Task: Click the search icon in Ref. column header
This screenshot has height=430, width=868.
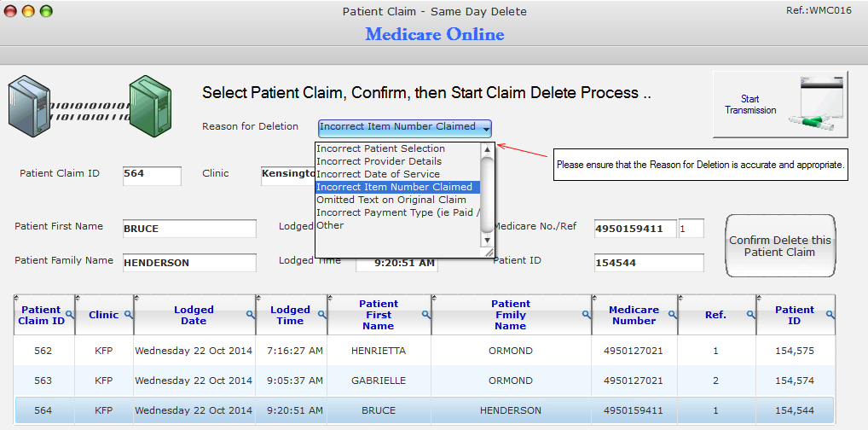Action: click(751, 315)
